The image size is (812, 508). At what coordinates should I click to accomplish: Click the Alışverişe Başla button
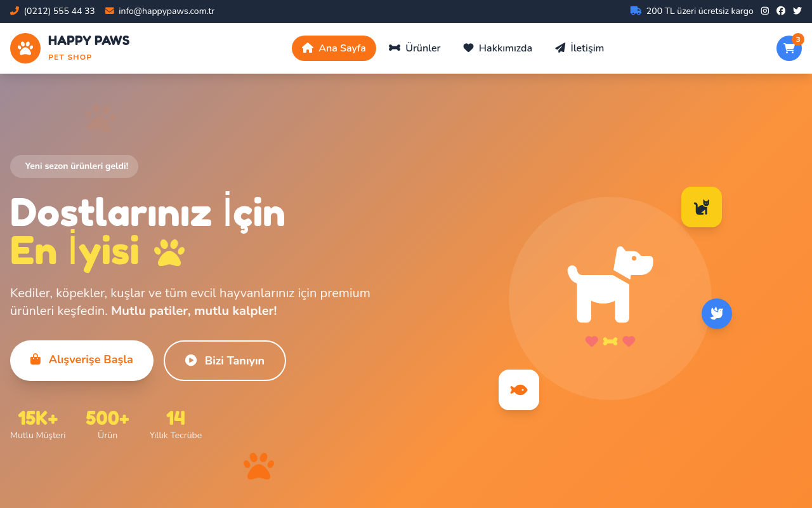tap(82, 361)
